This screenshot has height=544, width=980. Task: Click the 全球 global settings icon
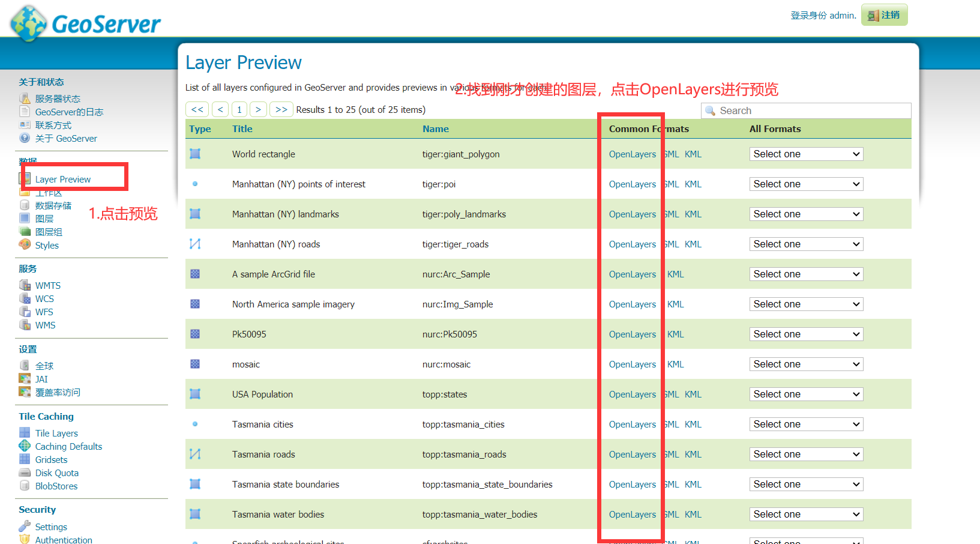pos(25,365)
